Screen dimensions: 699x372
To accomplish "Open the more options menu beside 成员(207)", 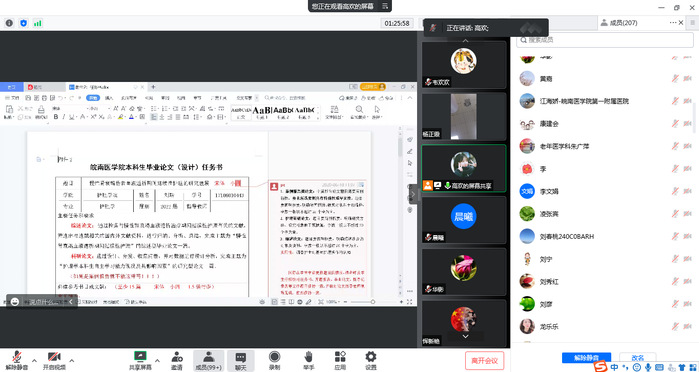I will pyautogui.click(x=673, y=23).
